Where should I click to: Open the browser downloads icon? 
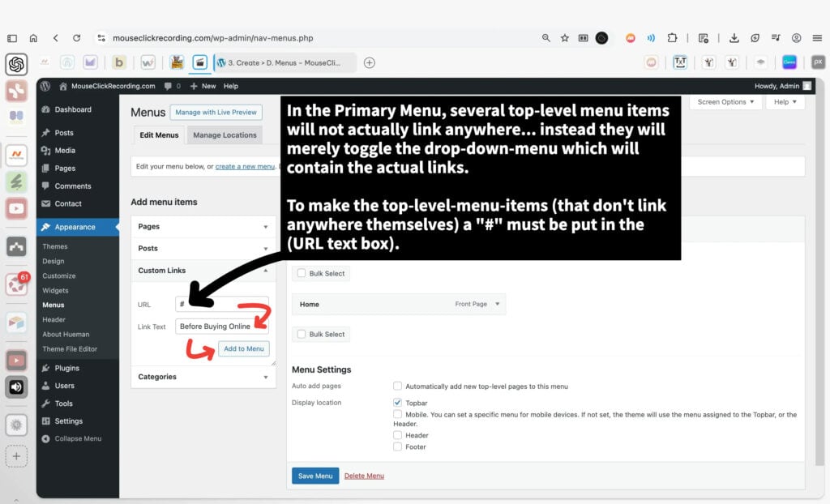pos(734,38)
